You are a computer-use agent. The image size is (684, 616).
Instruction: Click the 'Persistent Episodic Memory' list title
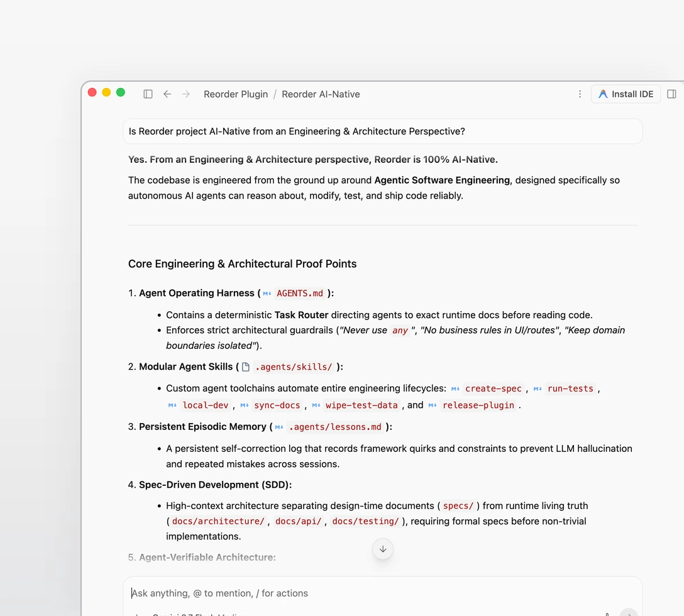[x=202, y=427]
